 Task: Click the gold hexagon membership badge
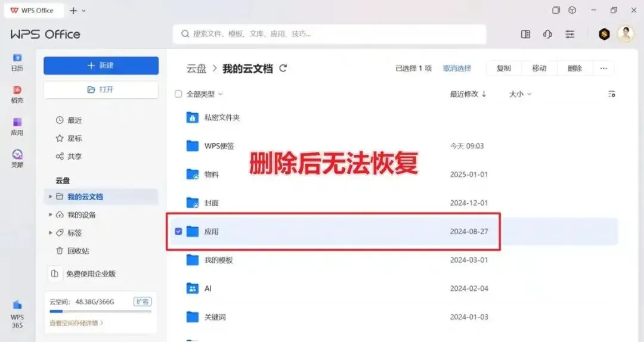(604, 34)
